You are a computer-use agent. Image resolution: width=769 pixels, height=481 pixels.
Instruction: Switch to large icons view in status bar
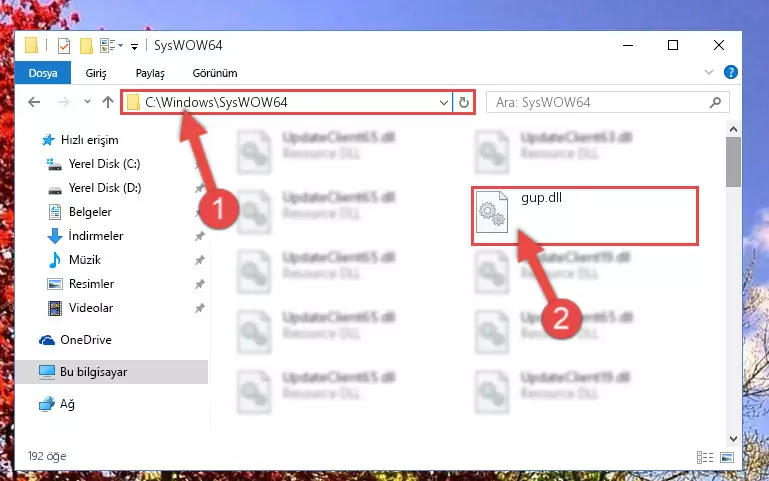[x=727, y=457]
